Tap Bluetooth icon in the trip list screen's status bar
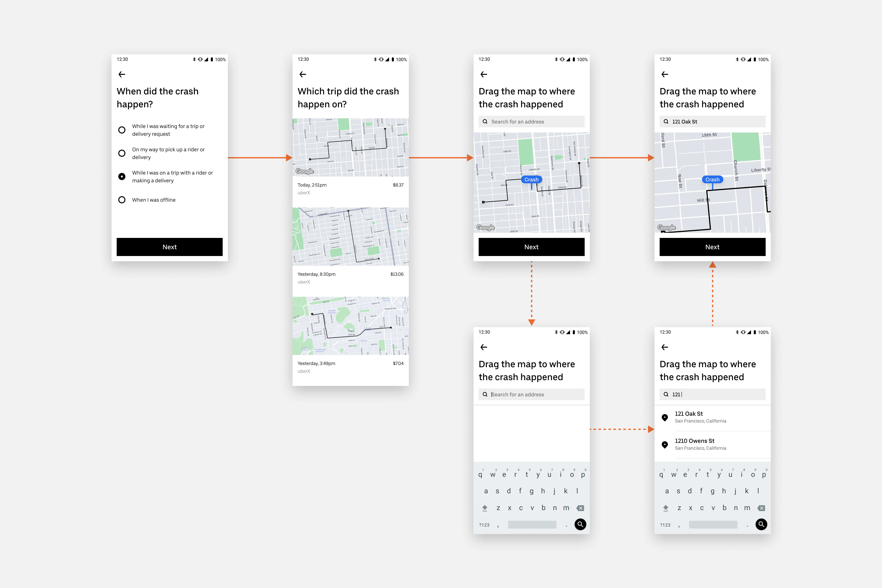Image resolution: width=882 pixels, height=588 pixels. pos(375,59)
